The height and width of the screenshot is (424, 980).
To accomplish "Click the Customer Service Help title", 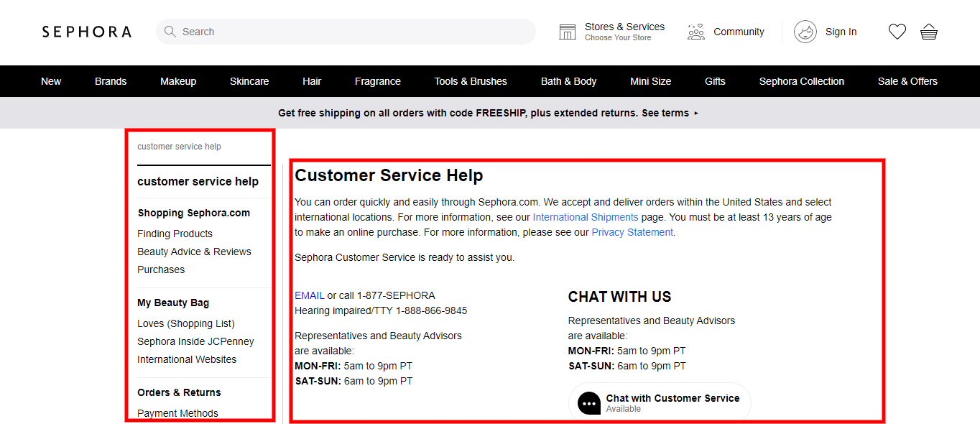I will click(x=389, y=175).
